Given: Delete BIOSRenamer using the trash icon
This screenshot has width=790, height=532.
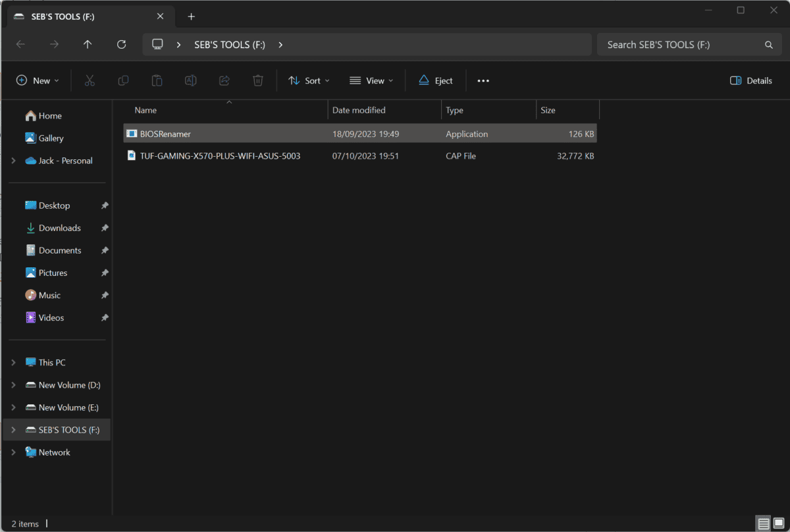Looking at the screenshot, I should coord(257,80).
